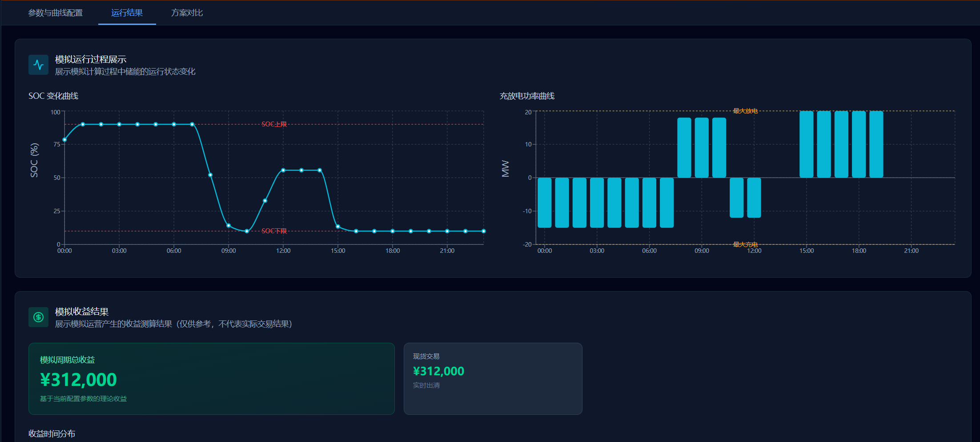Select the SOC curve point at 12:00

pos(283,170)
